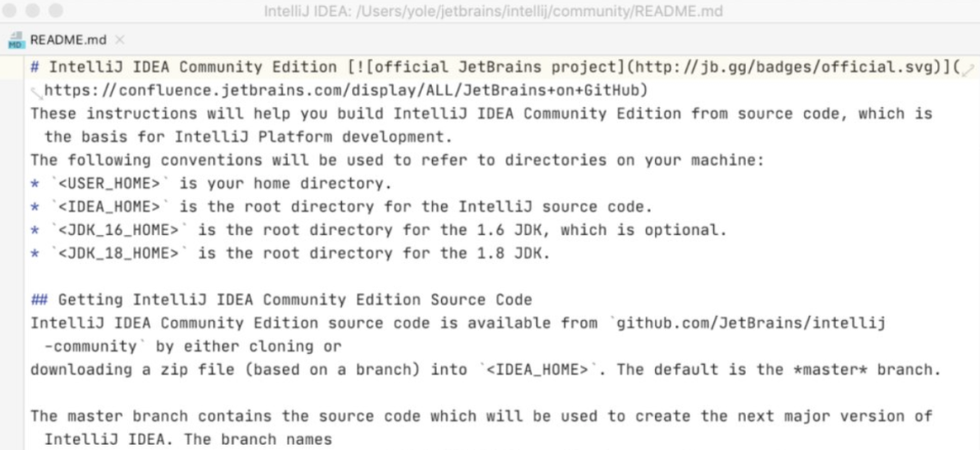The width and height of the screenshot is (980, 450).
Task: Click the line 'The master branch contains the source code'
Action: (481, 416)
